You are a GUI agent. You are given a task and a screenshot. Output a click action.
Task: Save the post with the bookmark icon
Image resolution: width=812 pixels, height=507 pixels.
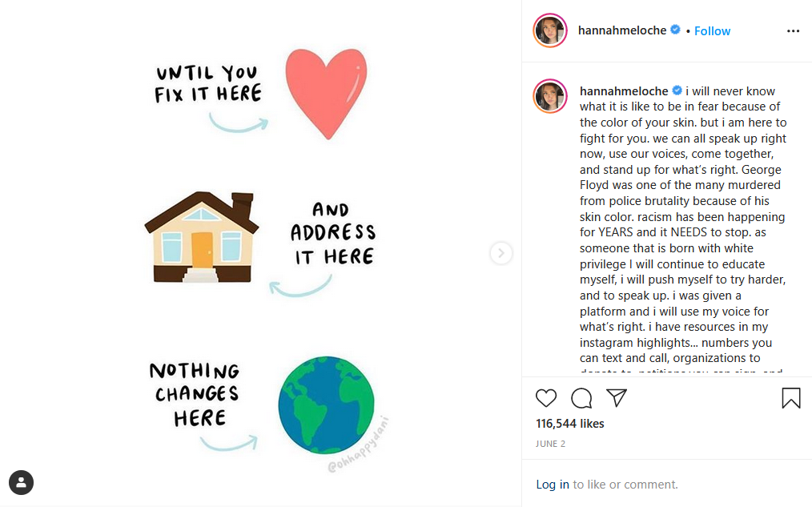point(790,398)
